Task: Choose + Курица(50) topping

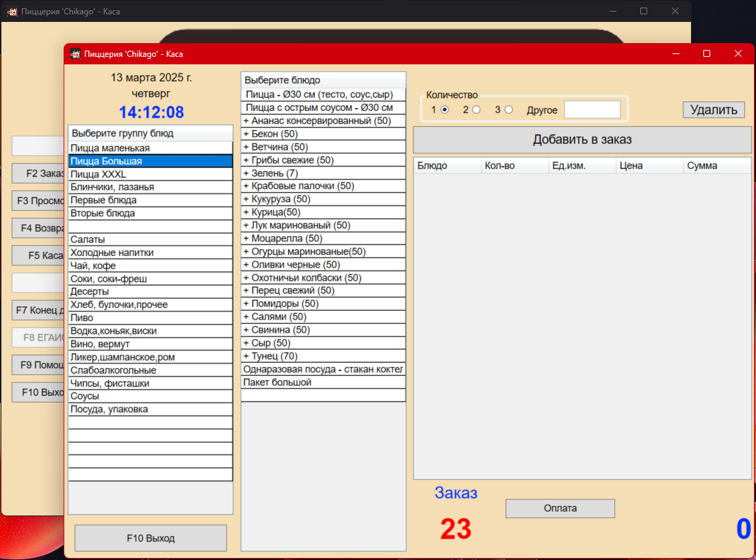Action: click(323, 212)
